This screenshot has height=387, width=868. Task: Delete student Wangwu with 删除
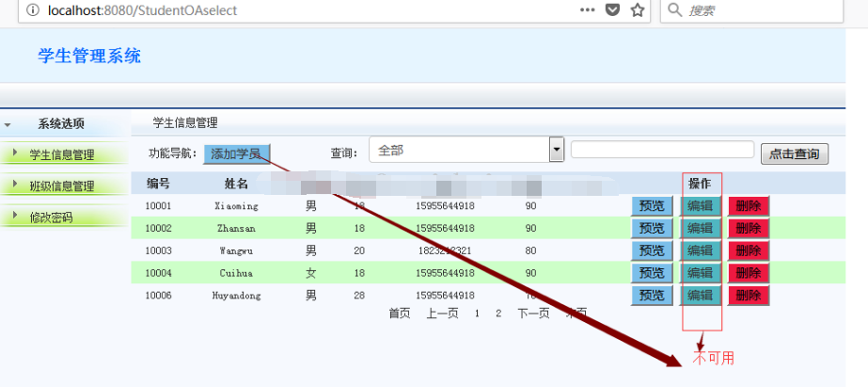click(749, 250)
